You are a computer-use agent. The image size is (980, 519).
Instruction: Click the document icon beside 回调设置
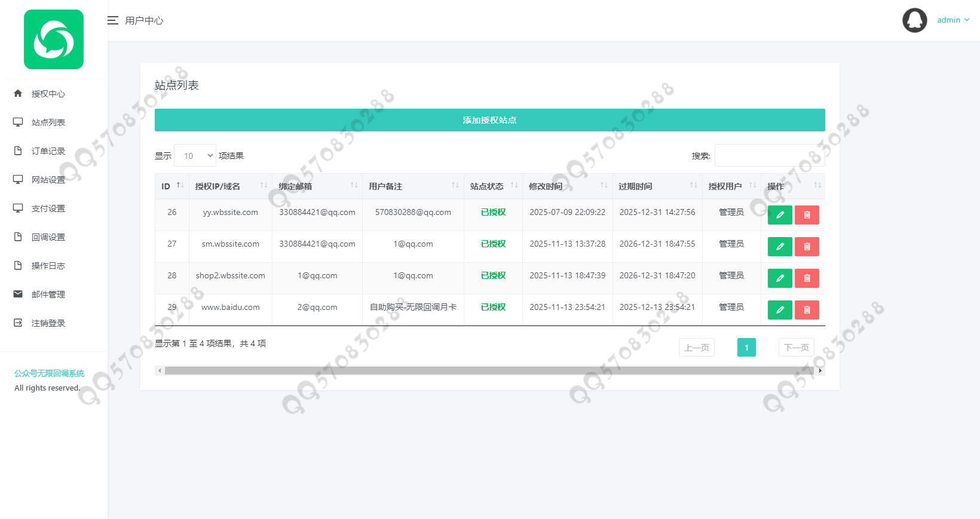(x=18, y=237)
